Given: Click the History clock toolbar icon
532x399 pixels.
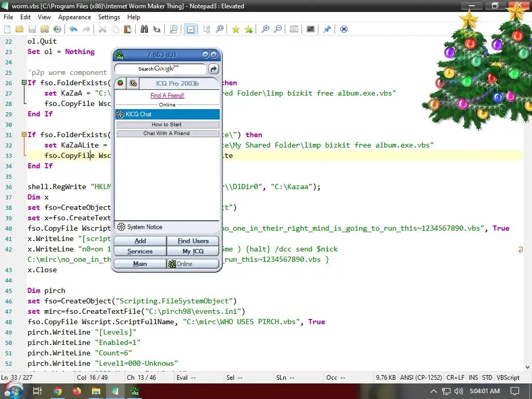Looking at the screenshot, I should point(57,29).
